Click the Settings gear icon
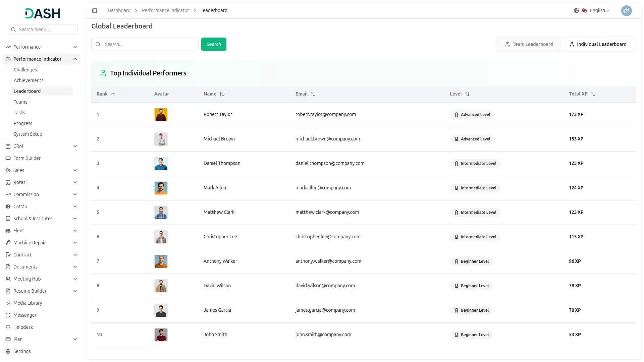 click(8, 351)
